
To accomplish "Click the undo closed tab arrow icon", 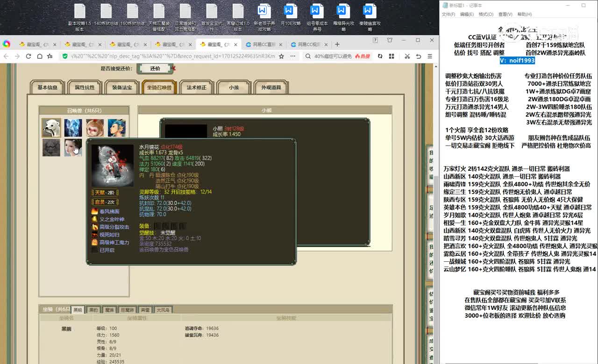I will 419,56.
